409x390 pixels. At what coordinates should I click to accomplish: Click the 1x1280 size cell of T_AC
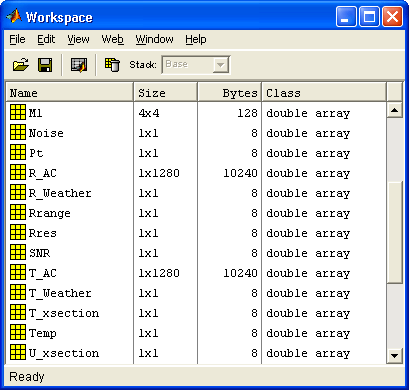(x=159, y=273)
